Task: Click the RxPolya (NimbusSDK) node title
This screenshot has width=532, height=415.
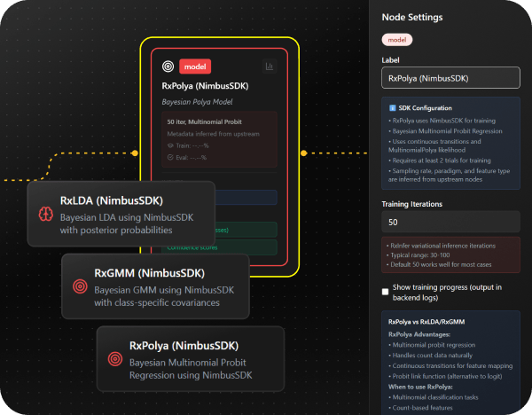Action: (205, 86)
